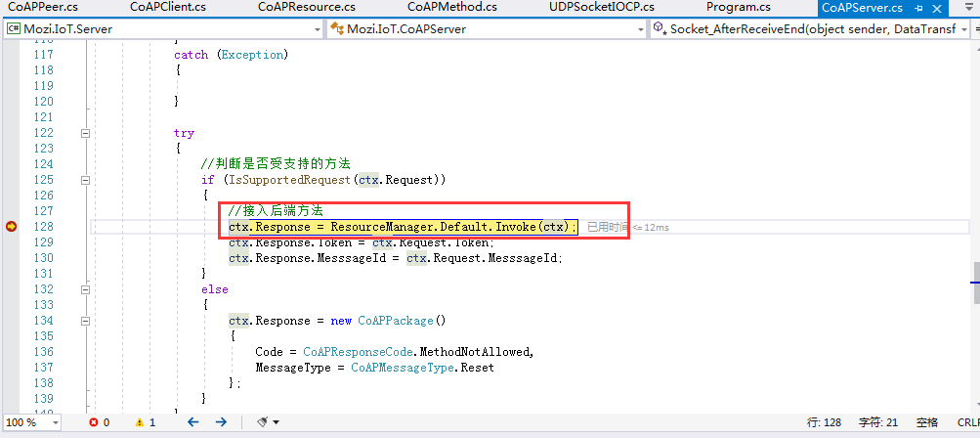Click the warning count indicator showing 1
Image resolution: width=980 pixels, height=438 pixels.
145,422
